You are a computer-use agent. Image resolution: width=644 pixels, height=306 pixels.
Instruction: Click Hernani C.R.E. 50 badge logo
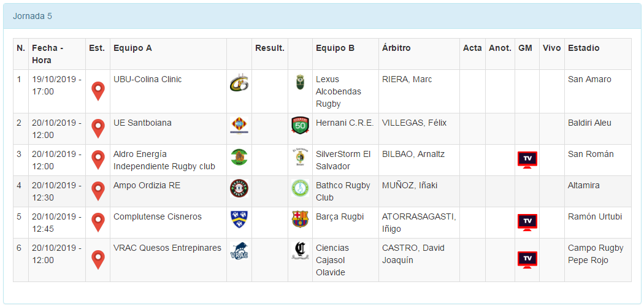point(300,126)
